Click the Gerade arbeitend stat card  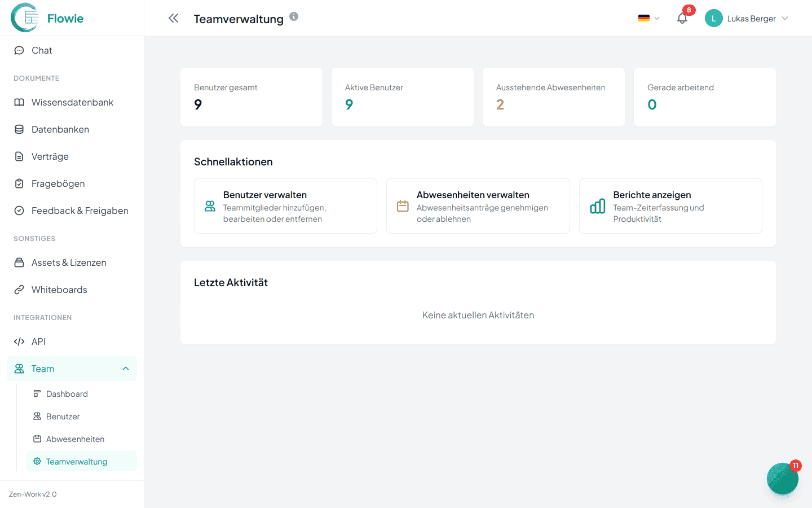coord(705,97)
